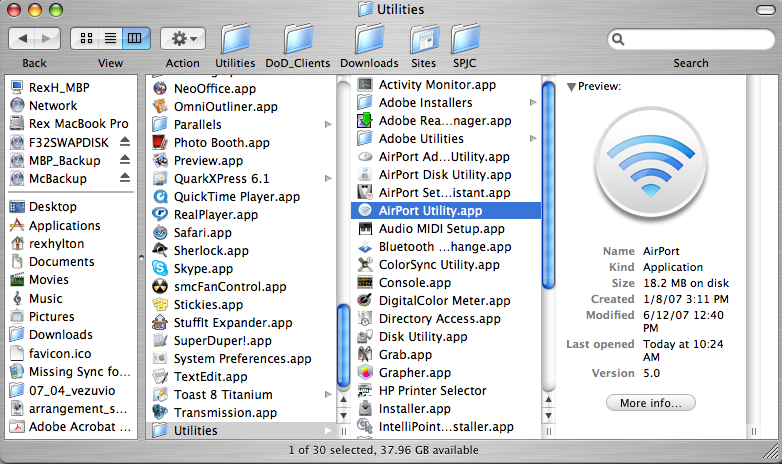
Task: Expand the Adobe Utilities folder arrow
Action: [533, 138]
